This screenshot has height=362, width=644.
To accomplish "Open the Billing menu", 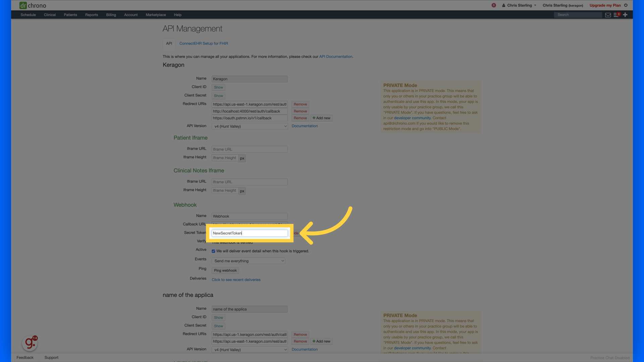I will click(x=111, y=15).
